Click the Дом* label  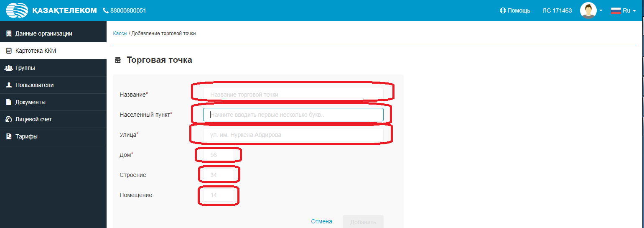(x=126, y=155)
